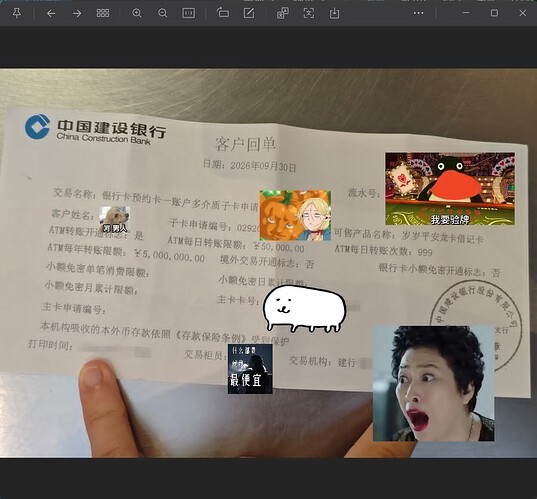The height and width of the screenshot is (499, 537).
Task: Open the thumbnail grid view
Action: click(103, 13)
